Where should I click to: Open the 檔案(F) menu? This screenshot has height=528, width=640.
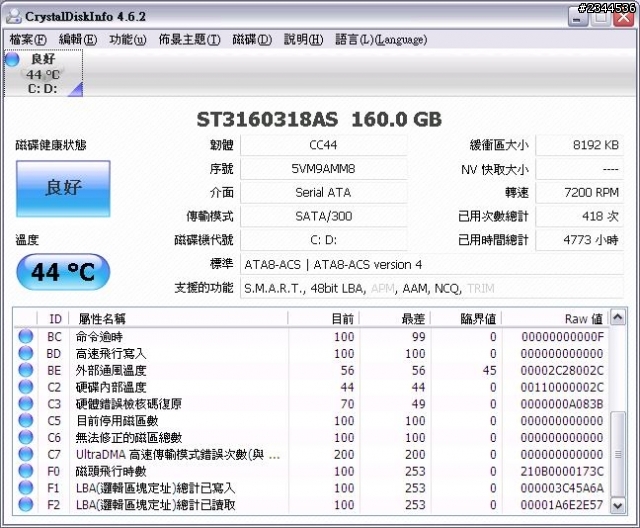point(28,40)
